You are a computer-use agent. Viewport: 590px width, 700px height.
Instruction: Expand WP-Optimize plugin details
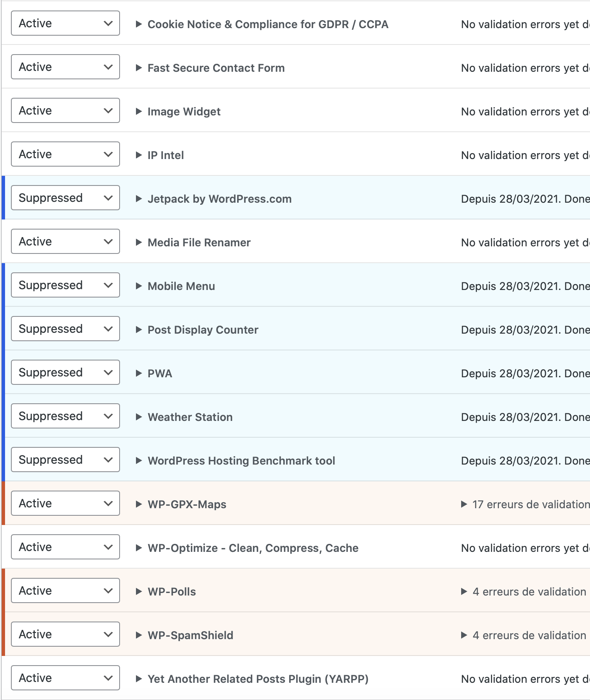(x=252, y=548)
